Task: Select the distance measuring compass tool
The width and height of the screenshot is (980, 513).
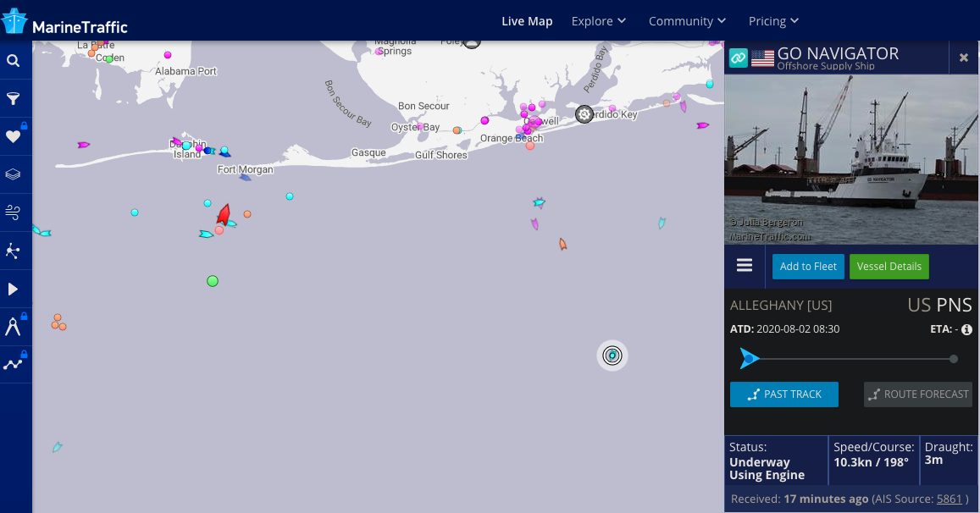Action: (13, 327)
